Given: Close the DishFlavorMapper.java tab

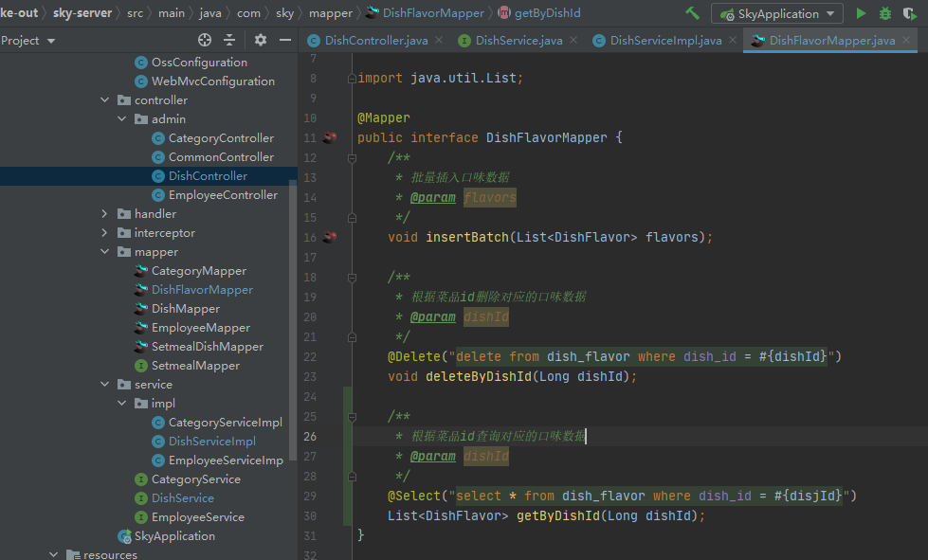Looking at the screenshot, I should coord(906,40).
